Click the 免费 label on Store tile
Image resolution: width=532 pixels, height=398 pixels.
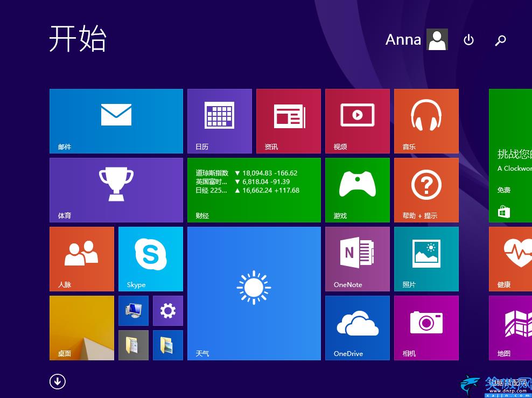[x=504, y=190]
